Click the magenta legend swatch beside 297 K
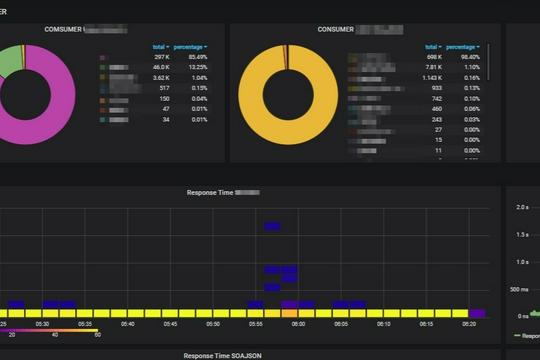The width and height of the screenshot is (540, 360). point(102,57)
